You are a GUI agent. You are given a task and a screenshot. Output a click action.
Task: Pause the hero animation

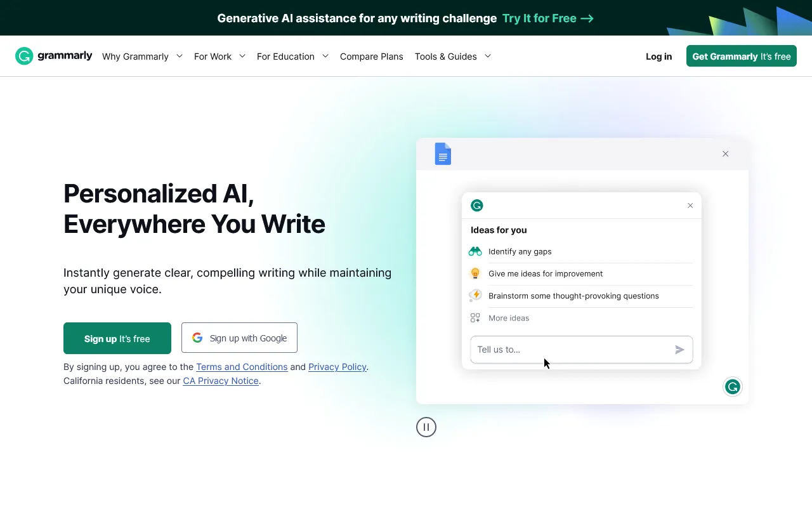pyautogui.click(x=426, y=427)
